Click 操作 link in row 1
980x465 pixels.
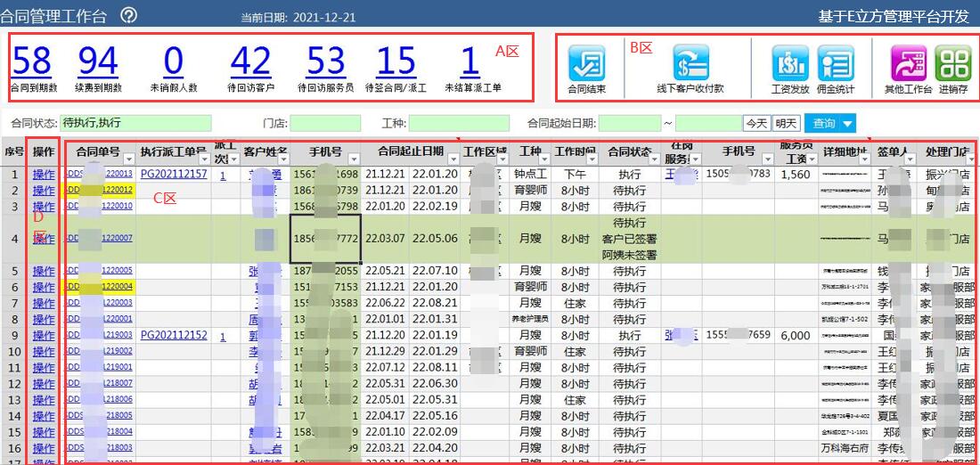(x=43, y=175)
